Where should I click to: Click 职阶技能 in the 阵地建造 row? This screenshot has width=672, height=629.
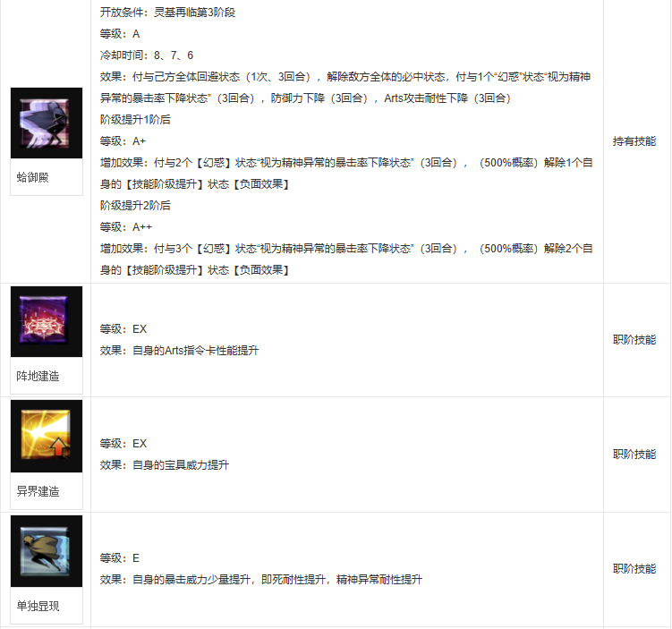[x=634, y=340]
